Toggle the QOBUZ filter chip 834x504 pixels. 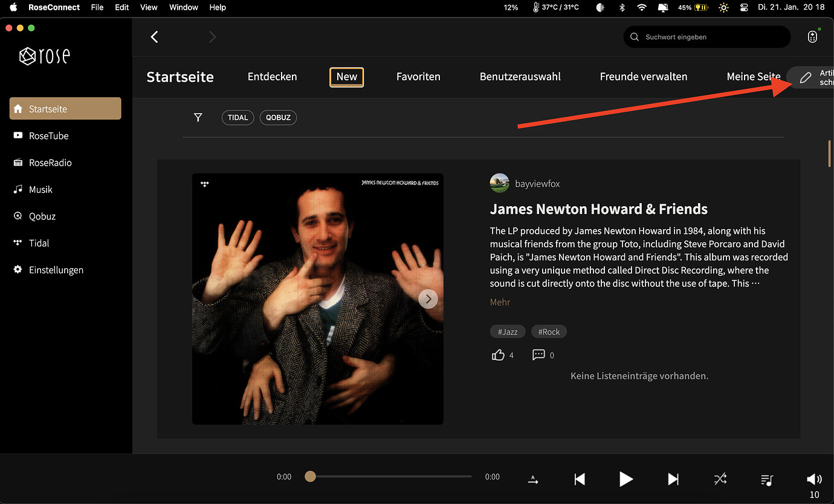click(x=278, y=117)
